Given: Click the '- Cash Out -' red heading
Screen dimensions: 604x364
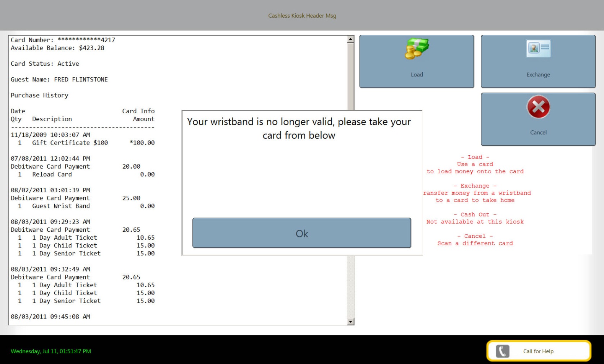Looking at the screenshot, I should coord(475,214).
